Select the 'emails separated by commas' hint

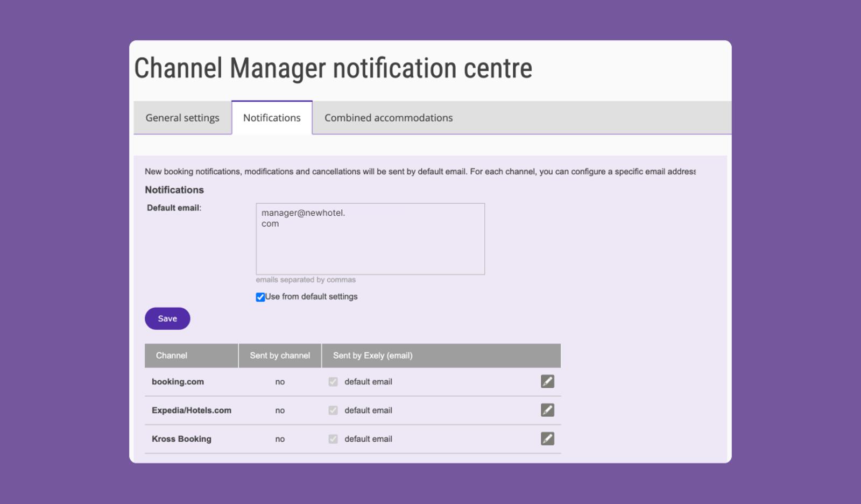coord(306,280)
